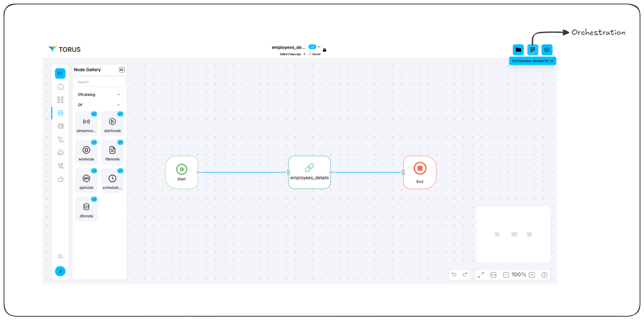Toggle fullscreen canvas view
The height and width of the screenshot is (320, 644).
481,275
